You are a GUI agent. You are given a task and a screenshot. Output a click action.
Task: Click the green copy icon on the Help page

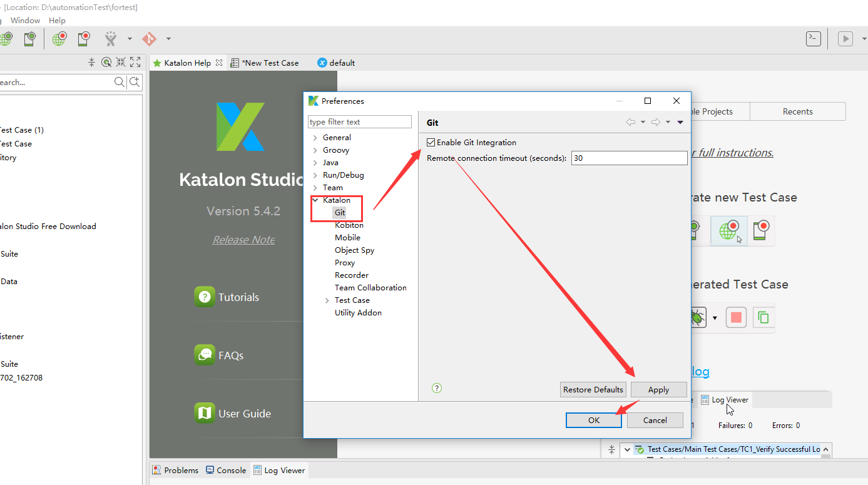coord(763,317)
